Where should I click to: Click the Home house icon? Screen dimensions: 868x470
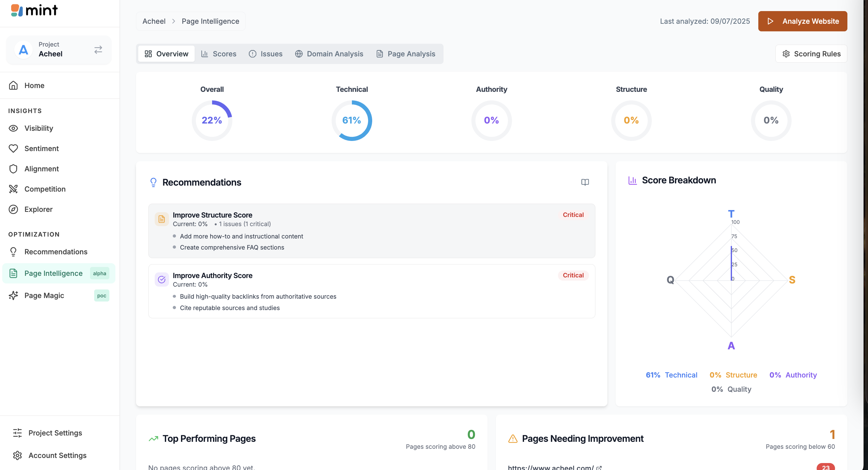13,86
